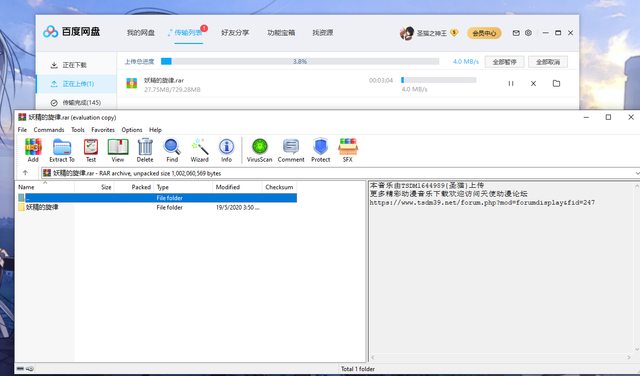The width and height of the screenshot is (640, 376).
Task: Click the comment pane scroll down arrow
Action: [x=637, y=349]
